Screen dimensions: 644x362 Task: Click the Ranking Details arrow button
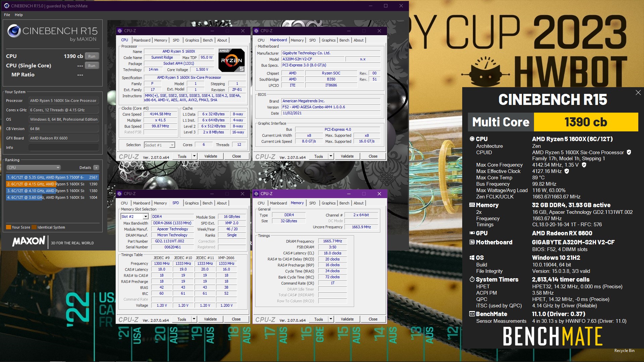(96, 168)
